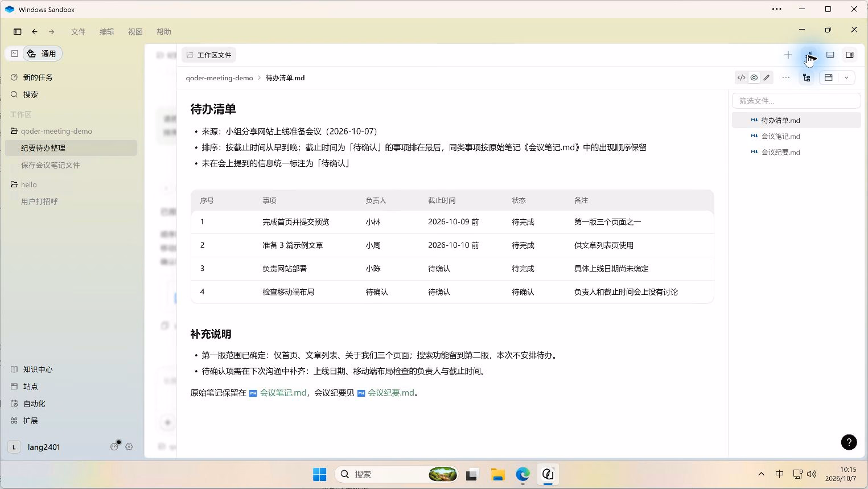Switch to the terminal mode icon
This screenshot has height=489, width=868.
pos(15,54)
